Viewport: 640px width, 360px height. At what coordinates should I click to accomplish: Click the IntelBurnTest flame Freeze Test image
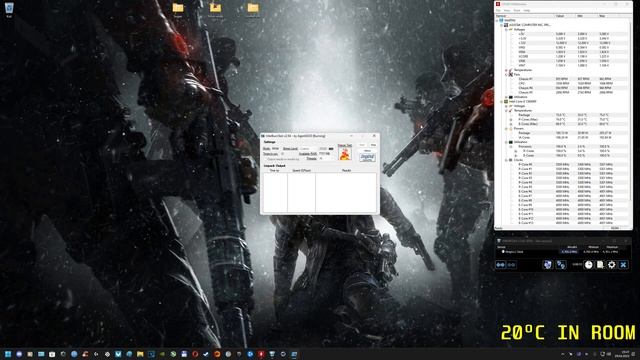pyautogui.click(x=345, y=154)
